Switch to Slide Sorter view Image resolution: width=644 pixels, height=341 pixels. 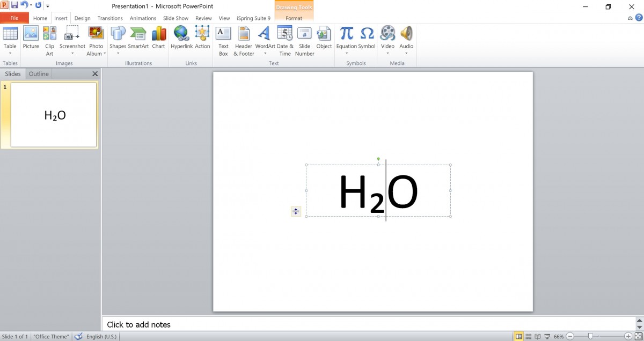tap(529, 336)
